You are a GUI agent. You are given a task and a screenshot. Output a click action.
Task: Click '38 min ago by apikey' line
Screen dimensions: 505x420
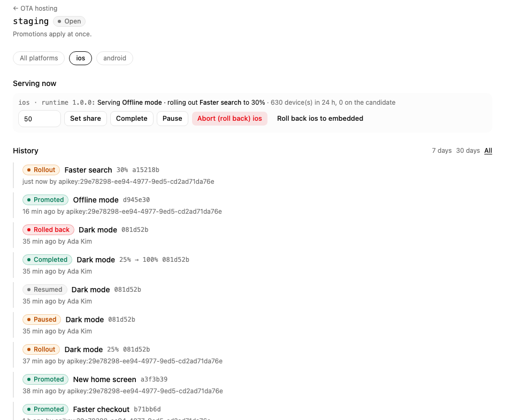pos(123,391)
